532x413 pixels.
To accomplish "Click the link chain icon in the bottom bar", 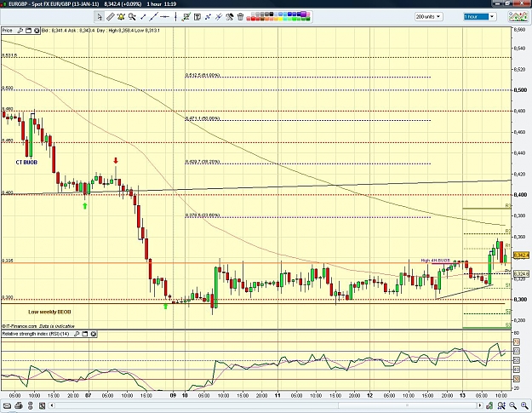I will (30, 405).
